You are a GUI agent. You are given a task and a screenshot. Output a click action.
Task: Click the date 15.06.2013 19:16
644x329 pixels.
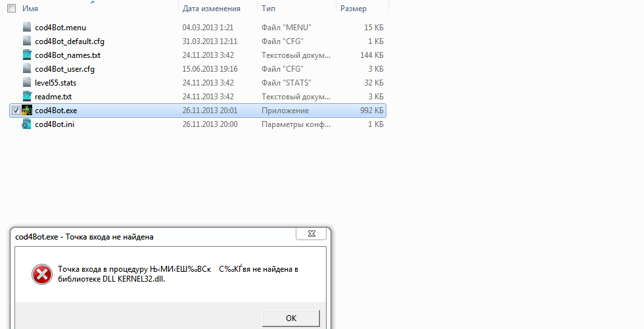tap(210, 68)
